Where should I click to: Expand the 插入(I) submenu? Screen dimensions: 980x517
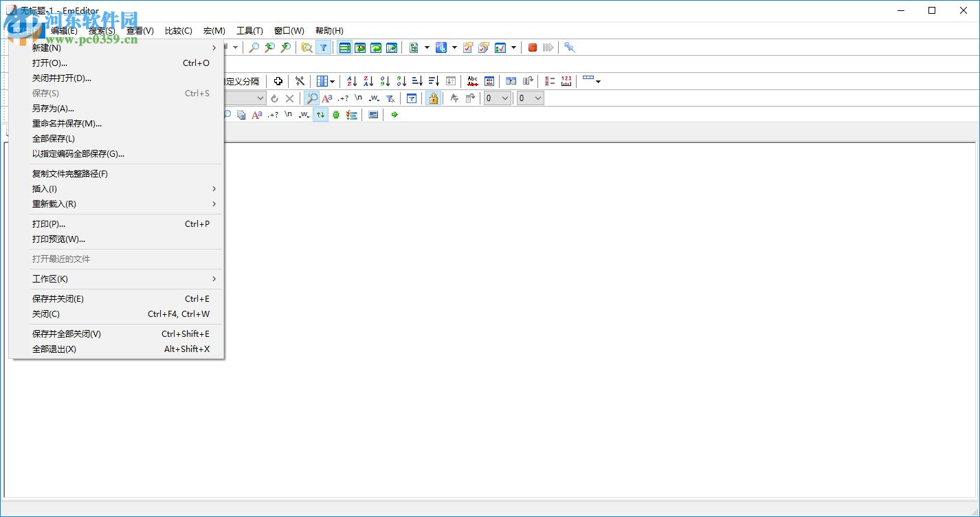pyautogui.click(x=44, y=188)
